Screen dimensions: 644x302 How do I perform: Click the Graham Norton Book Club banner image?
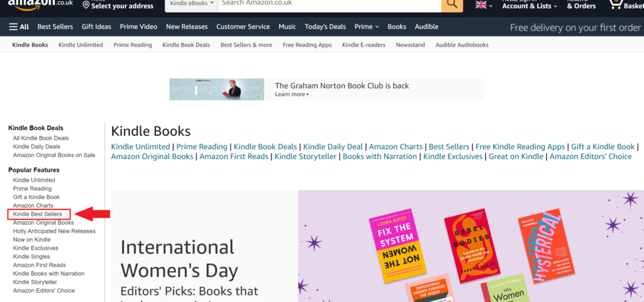point(216,89)
